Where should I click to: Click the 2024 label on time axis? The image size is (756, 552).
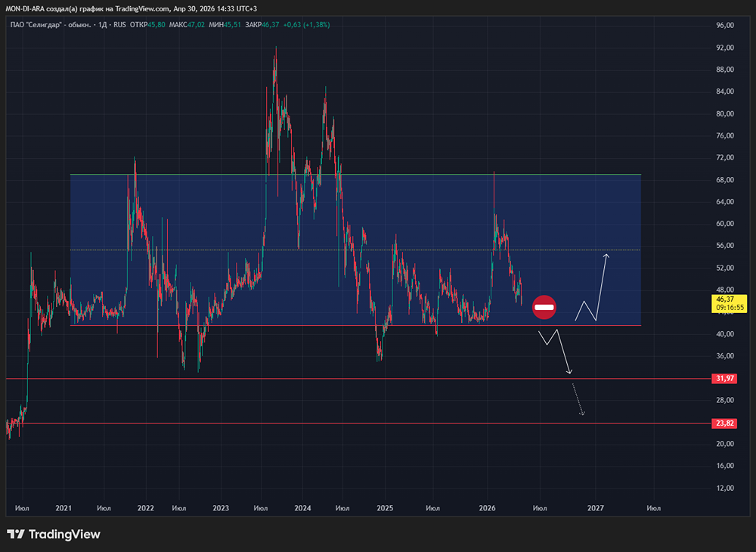point(302,508)
